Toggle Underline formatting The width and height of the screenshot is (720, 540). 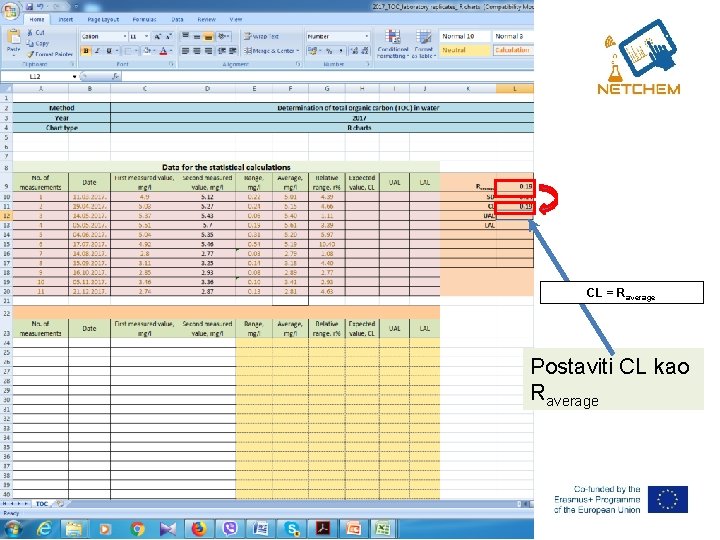tap(109, 51)
